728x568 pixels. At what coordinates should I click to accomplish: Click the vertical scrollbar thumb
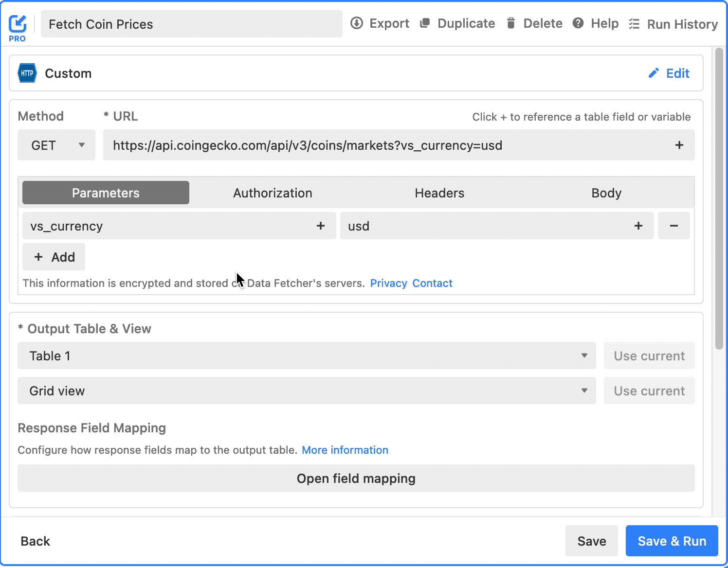(x=719, y=198)
